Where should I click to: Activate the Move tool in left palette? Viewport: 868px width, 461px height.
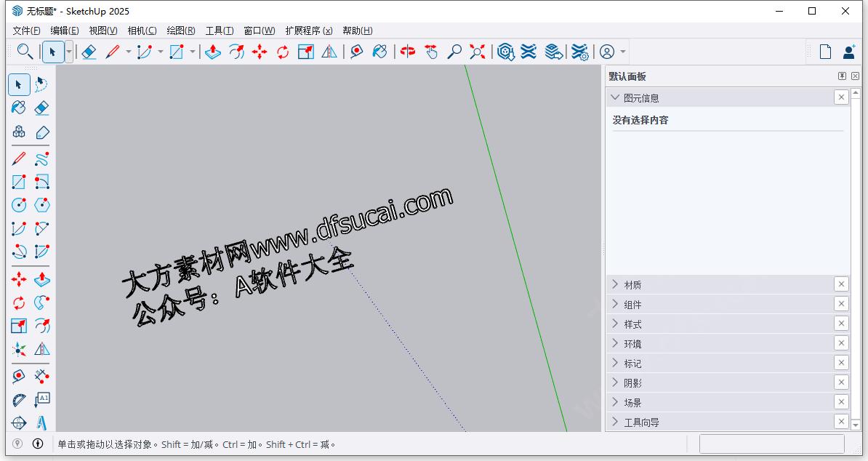tap(19, 279)
